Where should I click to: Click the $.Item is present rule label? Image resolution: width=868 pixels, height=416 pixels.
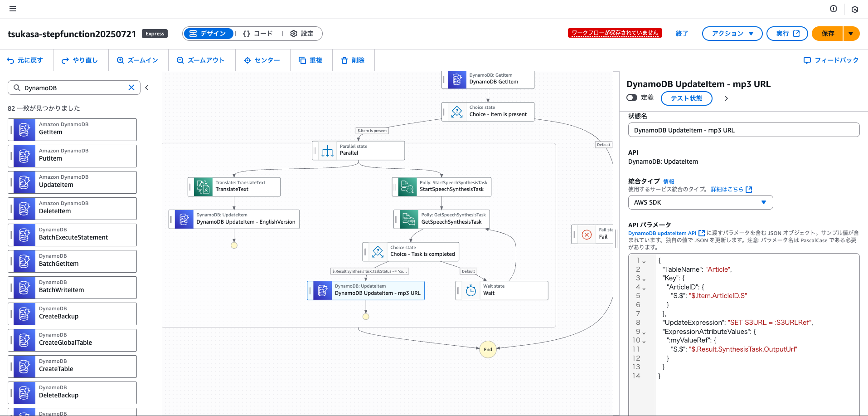pyautogui.click(x=373, y=131)
